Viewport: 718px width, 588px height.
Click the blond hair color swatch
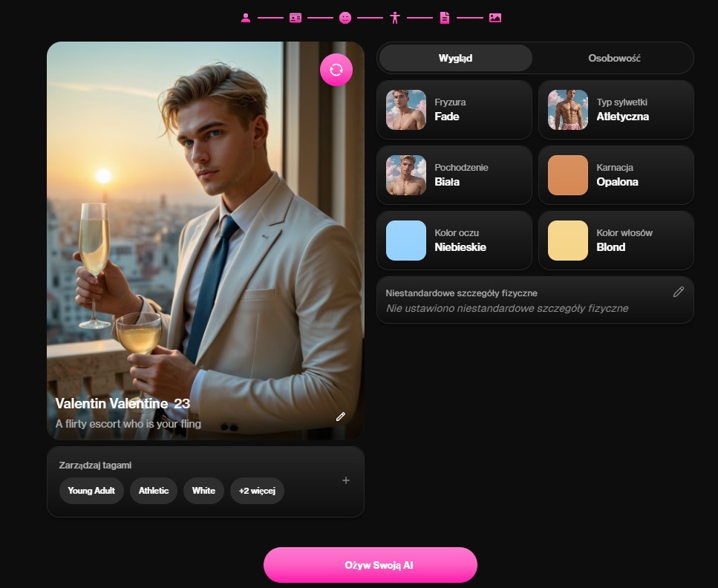(568, 241)
